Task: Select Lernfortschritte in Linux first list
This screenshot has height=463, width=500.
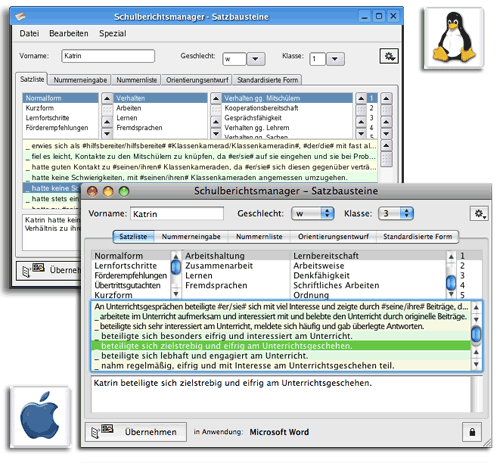Action: click(x=60, y=118)
